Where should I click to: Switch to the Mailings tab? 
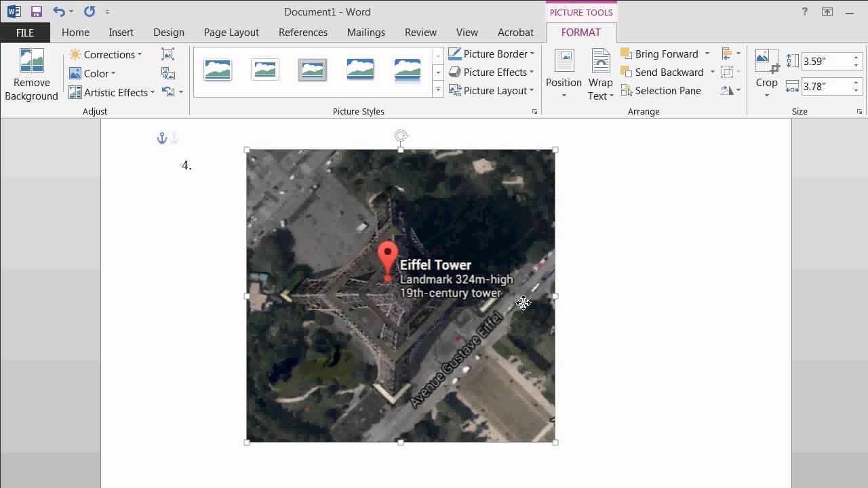(x=366, y=32)
